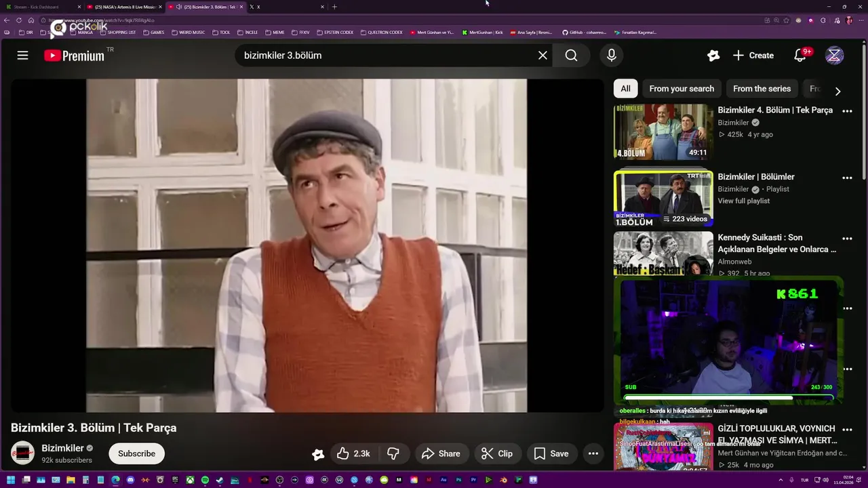Select the All filter chip

point(625,89)
